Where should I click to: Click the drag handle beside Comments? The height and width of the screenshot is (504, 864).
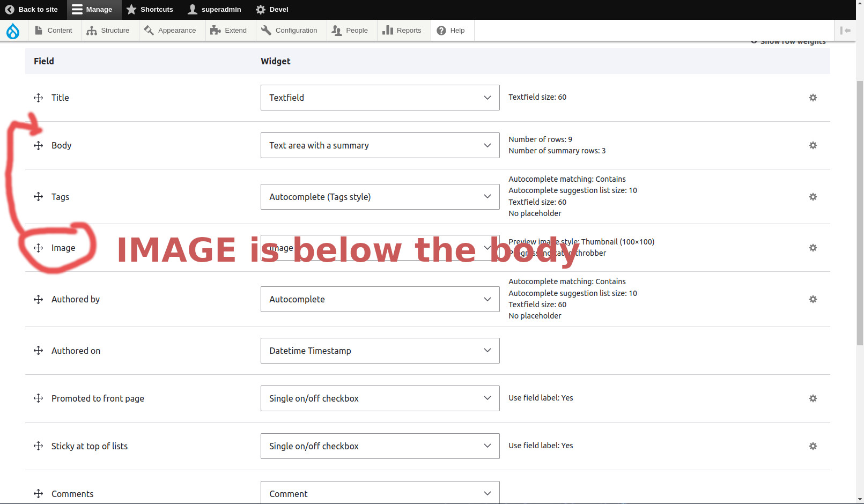pos(38,494)
